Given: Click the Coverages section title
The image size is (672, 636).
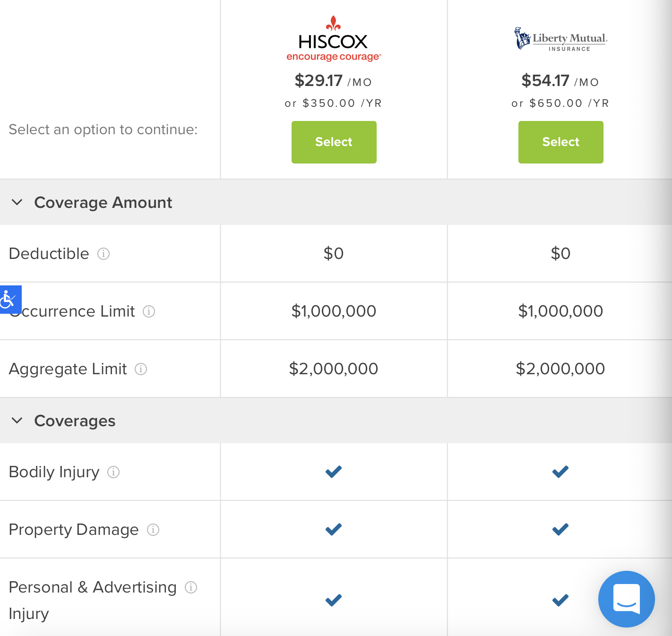Looking at the screenshot, I should [75, 421].
